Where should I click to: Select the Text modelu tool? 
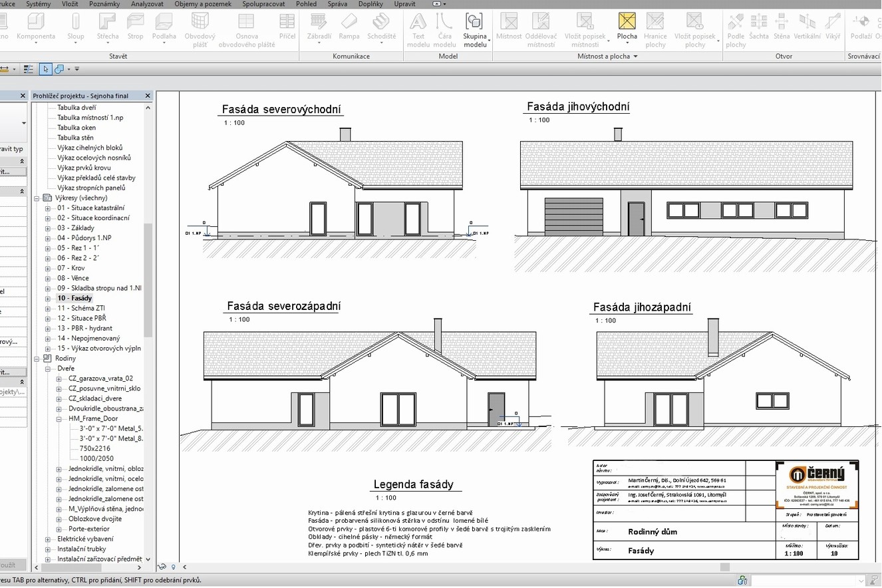coord(418,31)
